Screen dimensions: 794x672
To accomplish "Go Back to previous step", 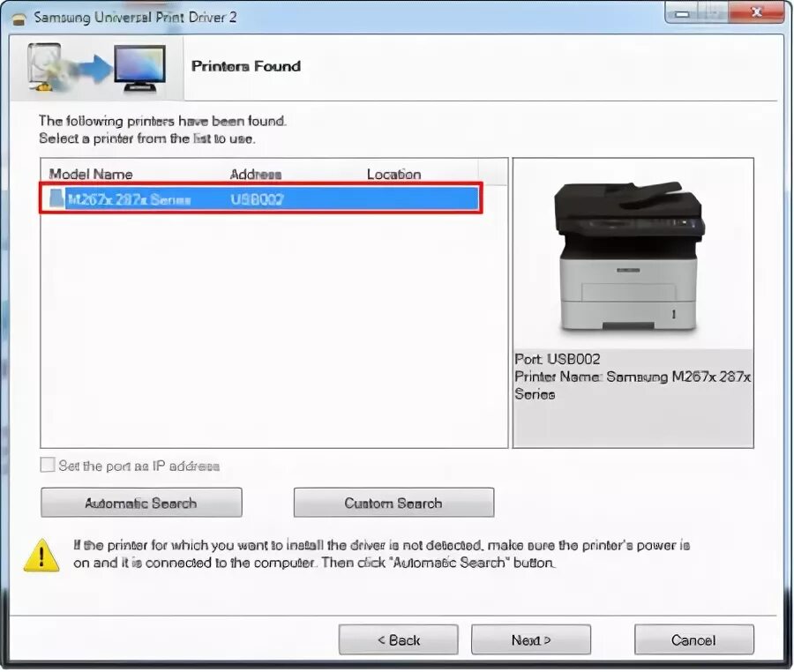I will (x=399, y=639).
